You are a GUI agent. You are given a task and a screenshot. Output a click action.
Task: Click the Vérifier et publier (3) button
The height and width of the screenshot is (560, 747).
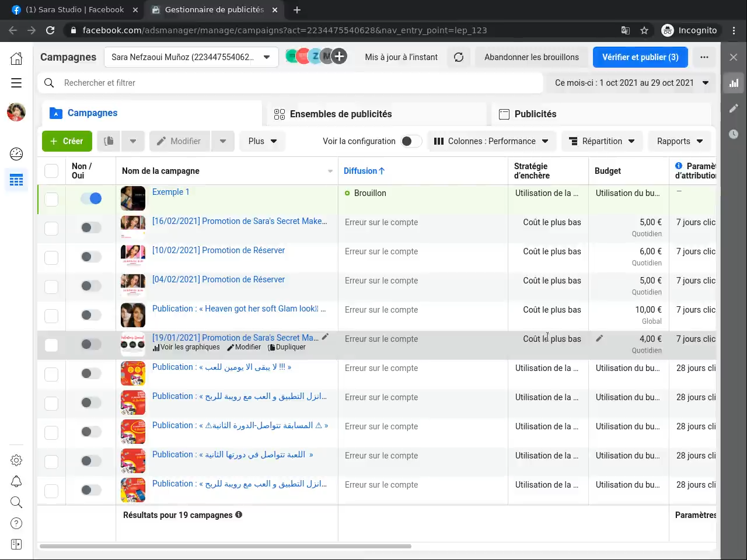pyautogui.click(x=640, y=57)
